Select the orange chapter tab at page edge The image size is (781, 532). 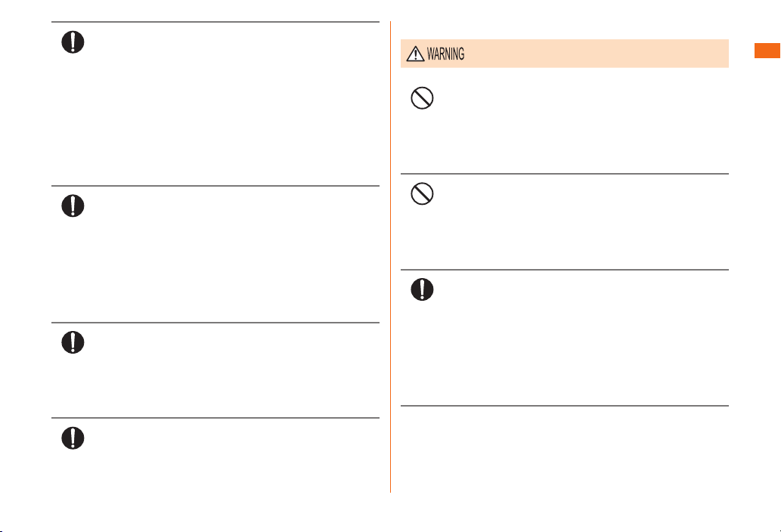tap(767, 51)
